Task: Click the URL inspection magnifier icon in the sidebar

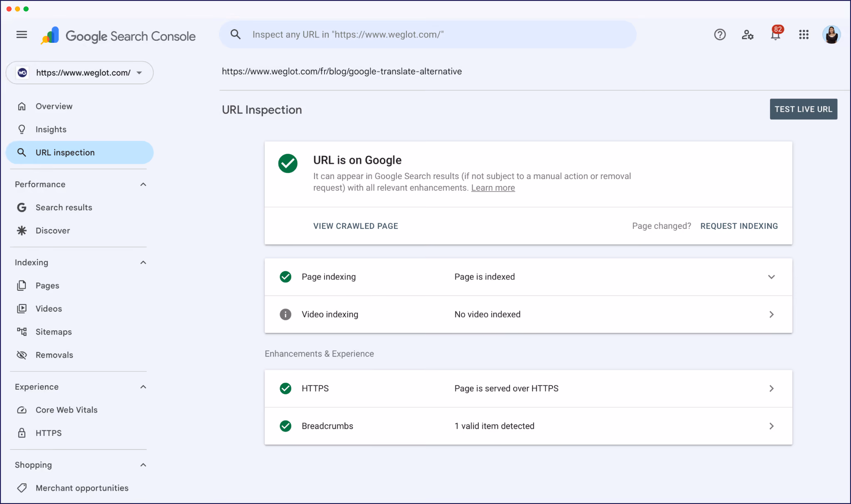Action: coord(22,152)
